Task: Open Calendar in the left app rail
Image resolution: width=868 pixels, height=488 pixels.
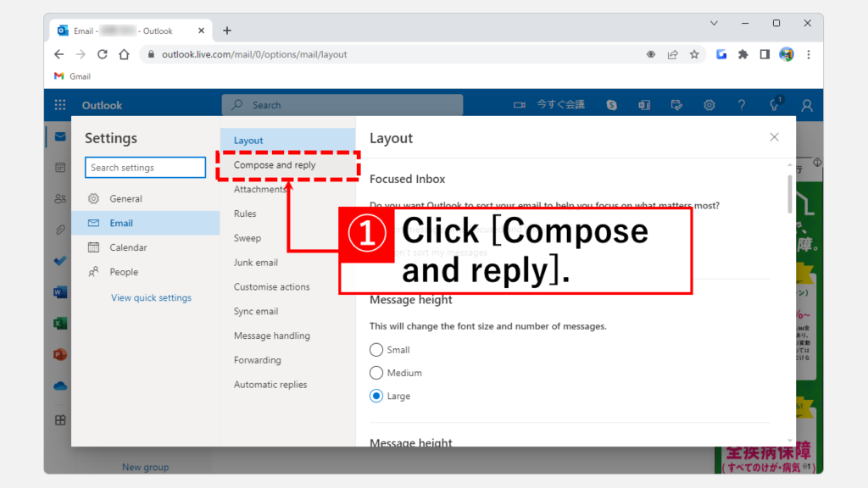Action: pos(60,168)
